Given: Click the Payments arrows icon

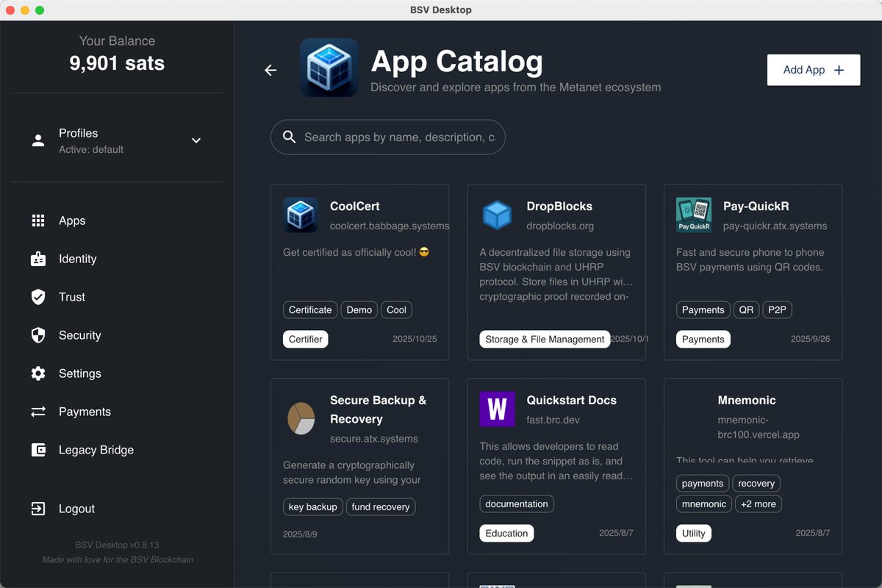Looking at the screenshot, I should pyautogui.click(x=38, y=412).
